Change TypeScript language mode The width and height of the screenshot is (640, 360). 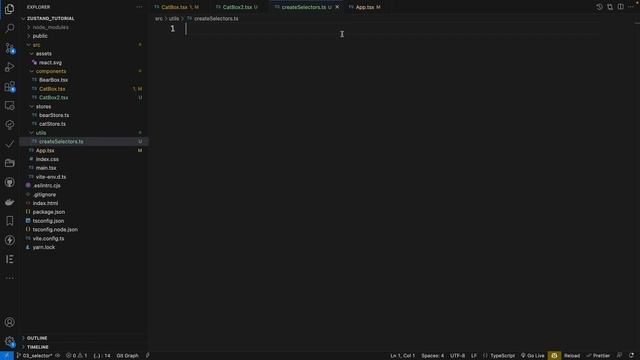[x=502, y=356]
